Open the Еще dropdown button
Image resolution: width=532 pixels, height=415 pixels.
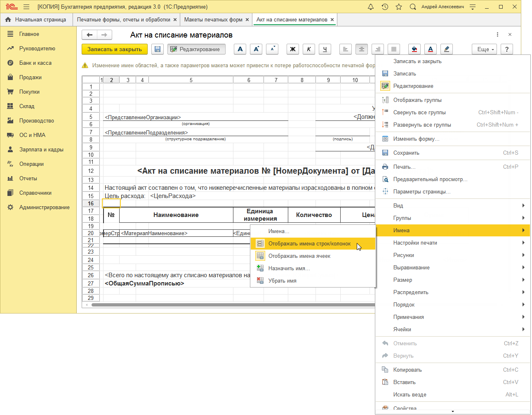[x=485, y=49]
